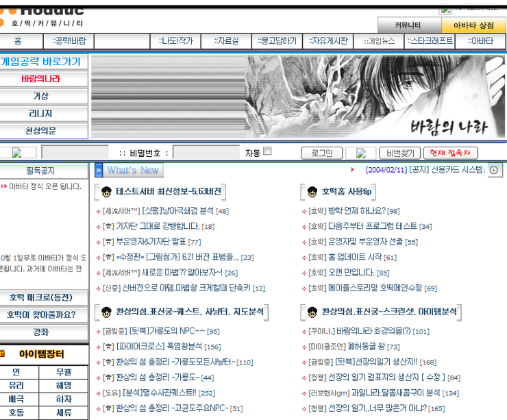Select 리니지 in the game sidebar
This screenshot has height=420, width=507.
[x=41, y=114]
